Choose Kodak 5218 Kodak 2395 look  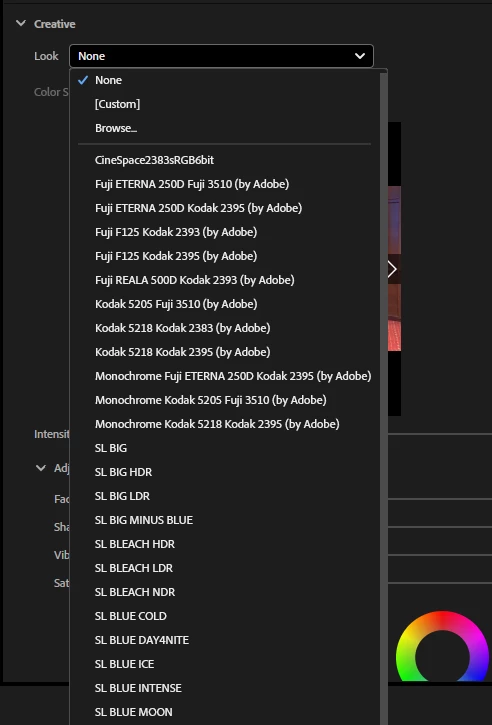click(x=225, y=352)
